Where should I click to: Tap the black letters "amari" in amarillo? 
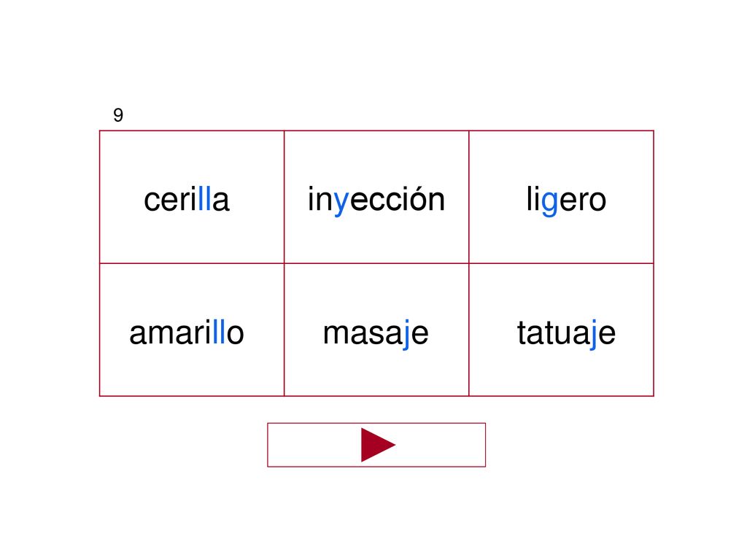(x=171, y=332)
